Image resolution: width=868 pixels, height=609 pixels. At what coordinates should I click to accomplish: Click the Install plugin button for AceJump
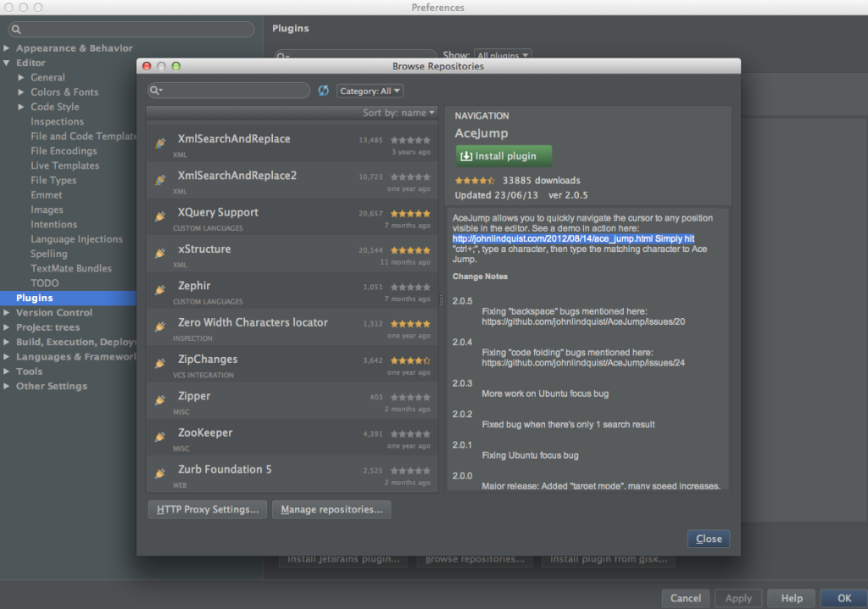pos(503,156)
